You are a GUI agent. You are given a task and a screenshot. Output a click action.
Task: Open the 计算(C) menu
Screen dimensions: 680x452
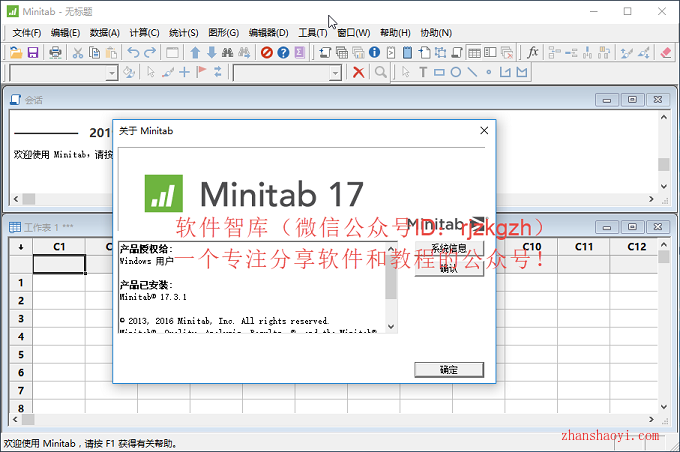(x=144, y=33)
